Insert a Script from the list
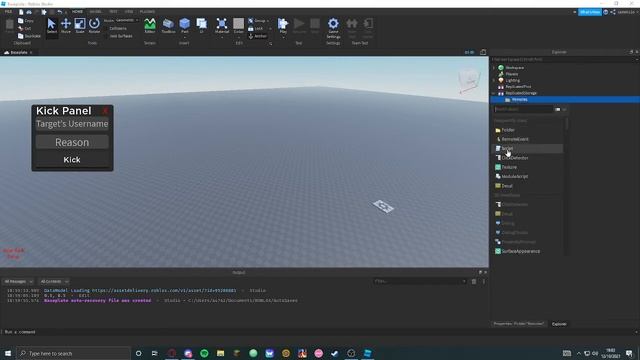Screen dimensions: 640x360 (528, 148)
